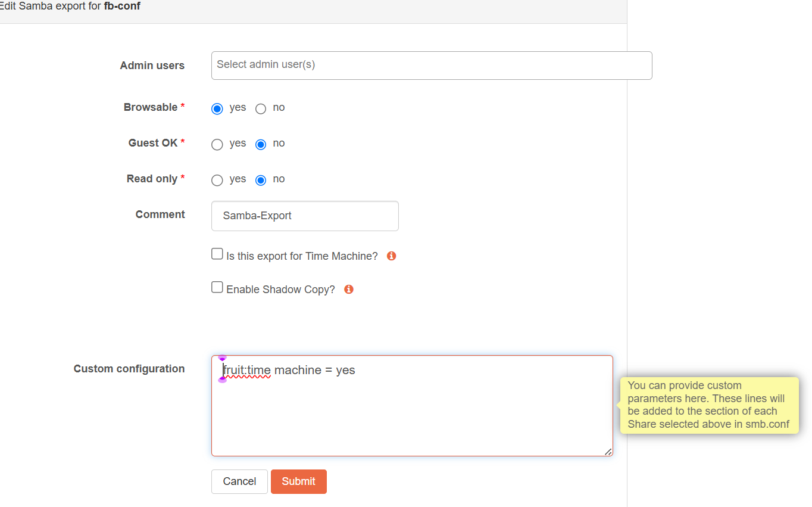Click the Shadow Copy info icon
This screenshot has height=507, width=812.
349,290
